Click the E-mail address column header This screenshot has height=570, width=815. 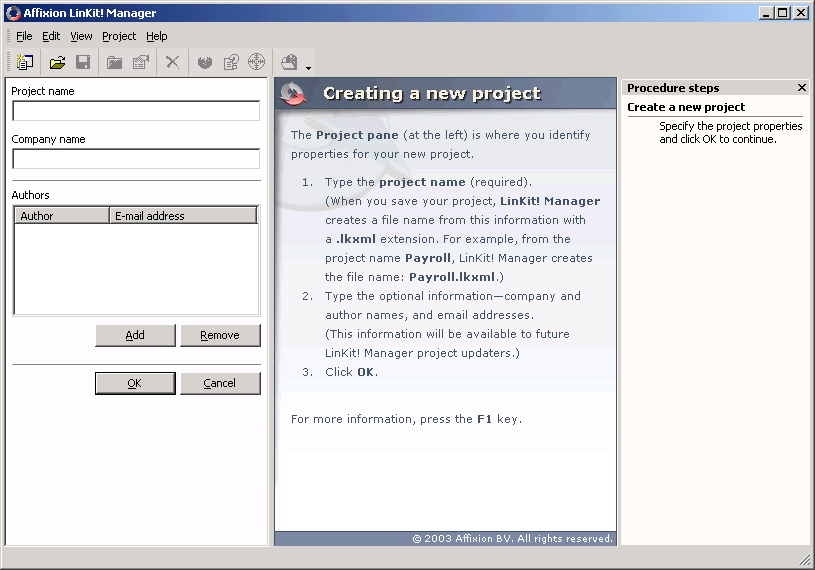(x=182, y=215)
